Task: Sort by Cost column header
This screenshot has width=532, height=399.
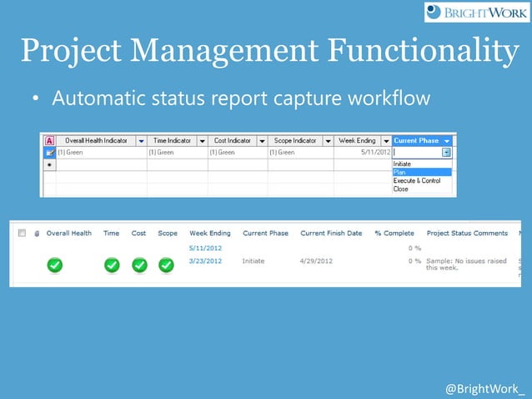Action: [x=138, y=233]
